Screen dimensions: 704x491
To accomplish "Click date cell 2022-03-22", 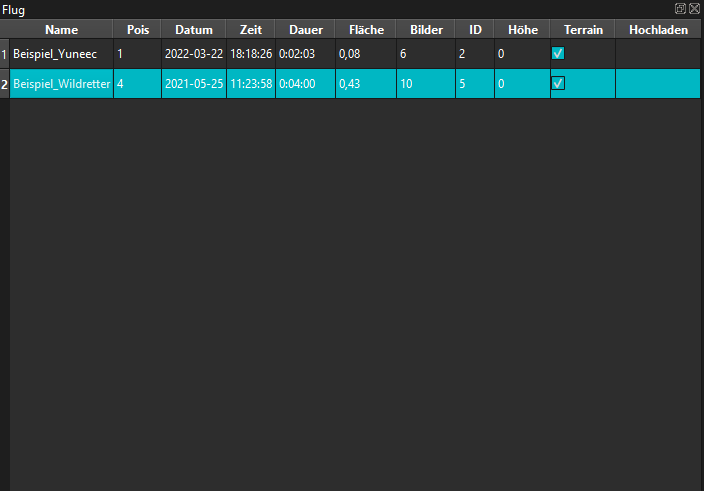I will point(194,54).
